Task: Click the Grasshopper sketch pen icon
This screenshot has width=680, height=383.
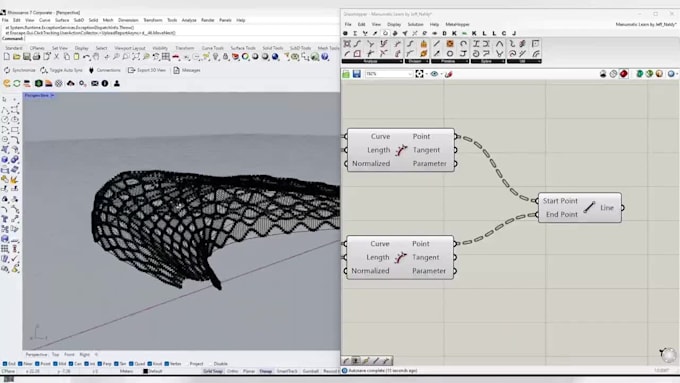Action: point(449,74)
